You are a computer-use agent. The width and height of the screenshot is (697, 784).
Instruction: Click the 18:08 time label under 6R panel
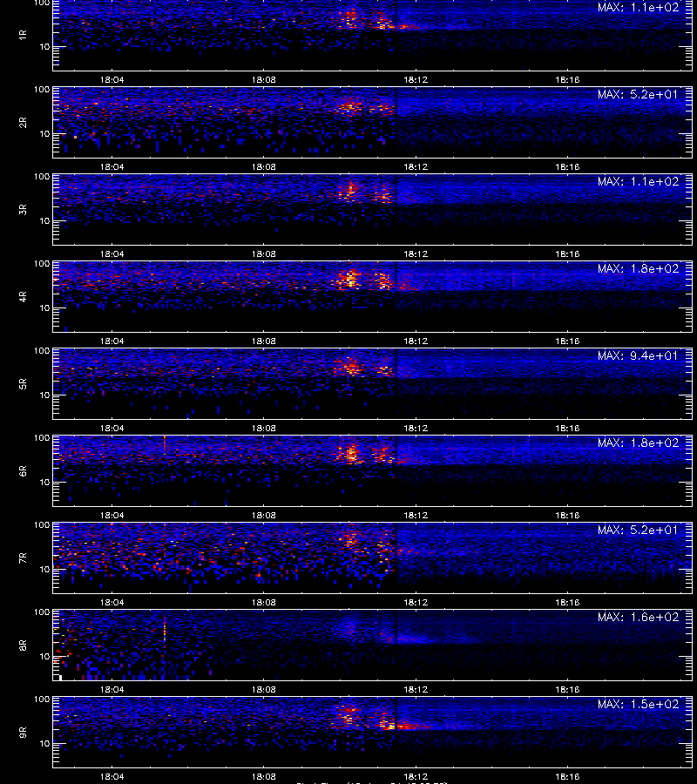tap(263, 515)
